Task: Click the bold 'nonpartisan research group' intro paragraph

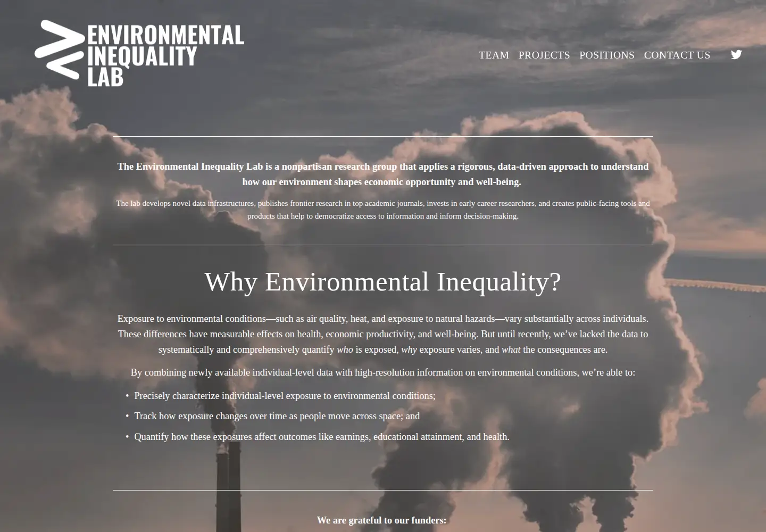Action: (x=383, y=174)
